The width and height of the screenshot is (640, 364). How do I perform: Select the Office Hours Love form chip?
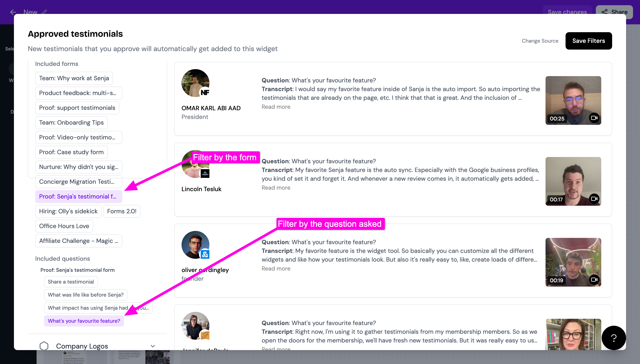pyautogui.click(x=64, y=226)
